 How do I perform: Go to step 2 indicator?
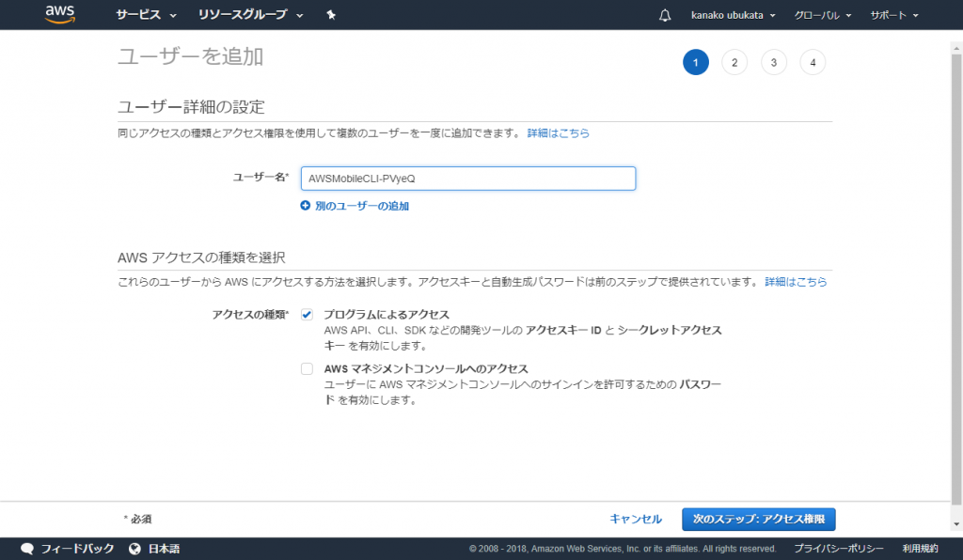click(734, 62)
